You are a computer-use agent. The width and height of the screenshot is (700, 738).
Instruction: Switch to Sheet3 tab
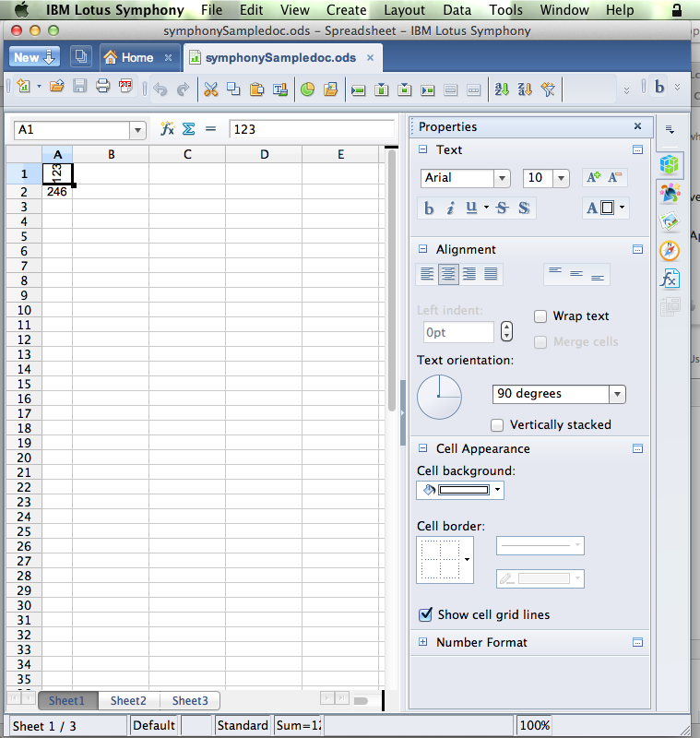(190, 701)
